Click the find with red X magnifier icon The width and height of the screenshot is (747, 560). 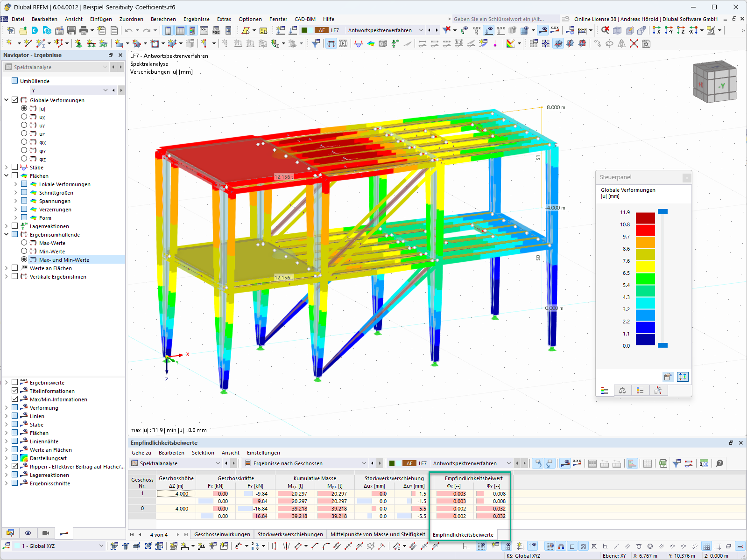click(x=605, y=30)
